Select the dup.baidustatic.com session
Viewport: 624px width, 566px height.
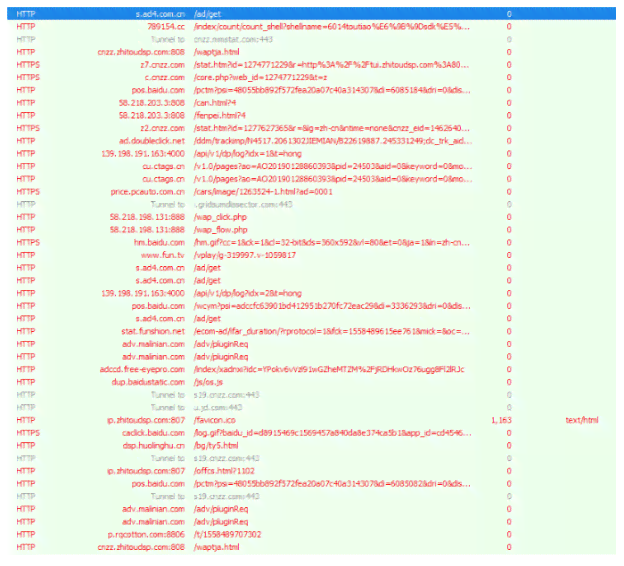coord(311,382)
